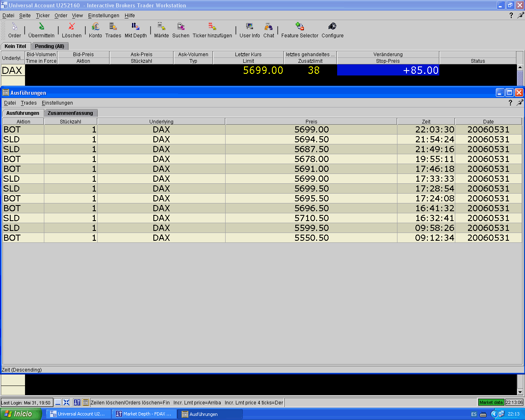525x420 pixels.
Task: Select the DAX ticker row cell
Action: 13,70
